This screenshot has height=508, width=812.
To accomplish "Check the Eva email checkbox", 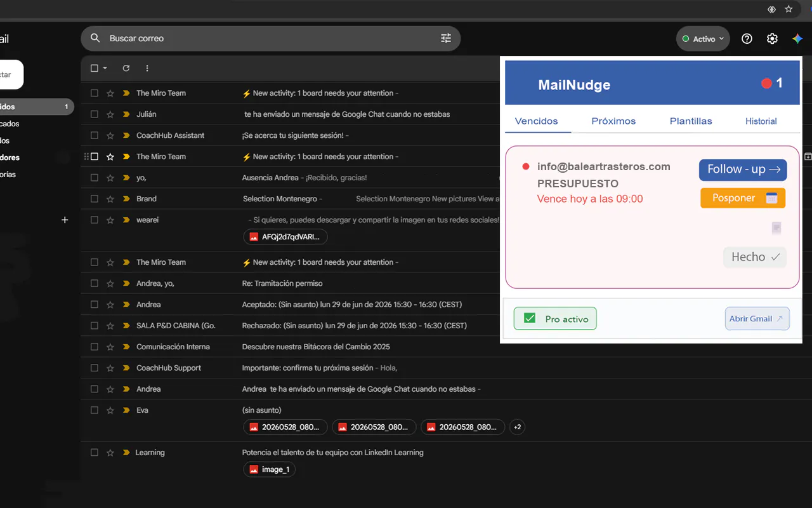I will (x=95, y=410).
